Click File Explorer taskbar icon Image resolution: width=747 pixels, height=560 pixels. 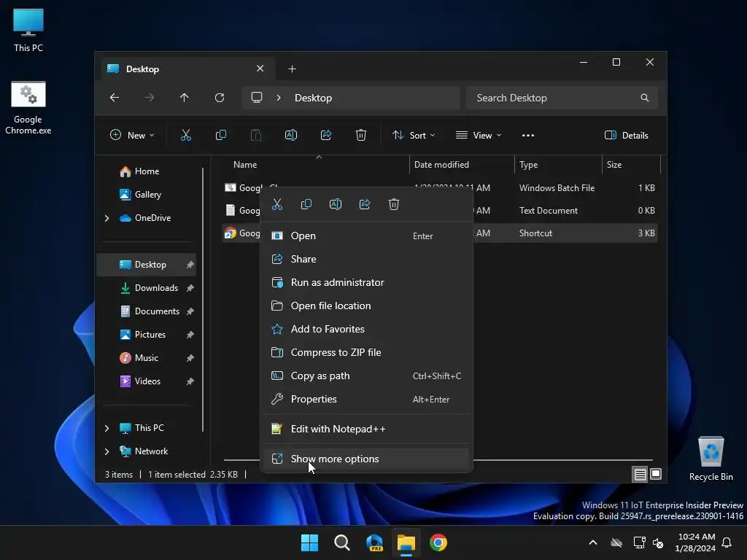[406, 542]
